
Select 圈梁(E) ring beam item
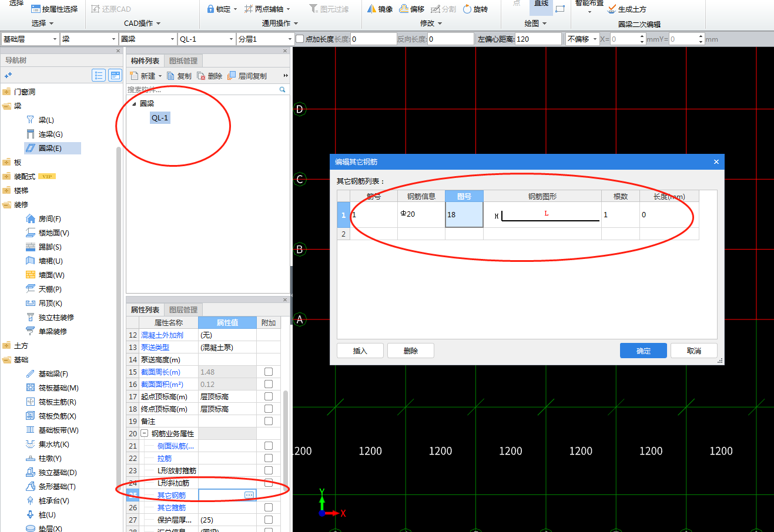pyautogui.click(x=52, y=149)
